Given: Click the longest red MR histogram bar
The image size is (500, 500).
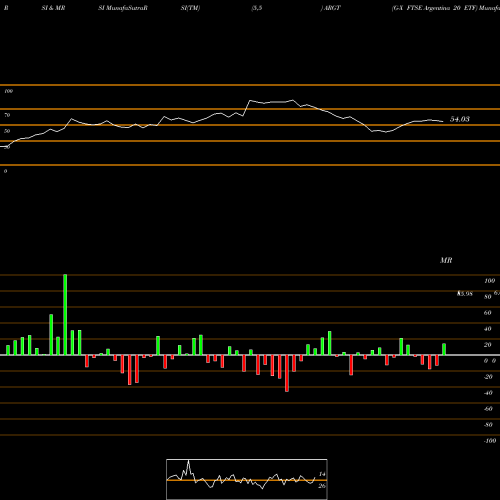Looking at the screenshot, I should tap(287, 373).
